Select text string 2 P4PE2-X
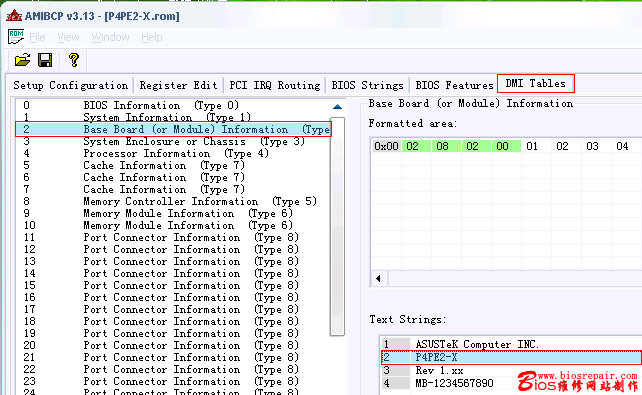642x395 pixels. [511, 357]
